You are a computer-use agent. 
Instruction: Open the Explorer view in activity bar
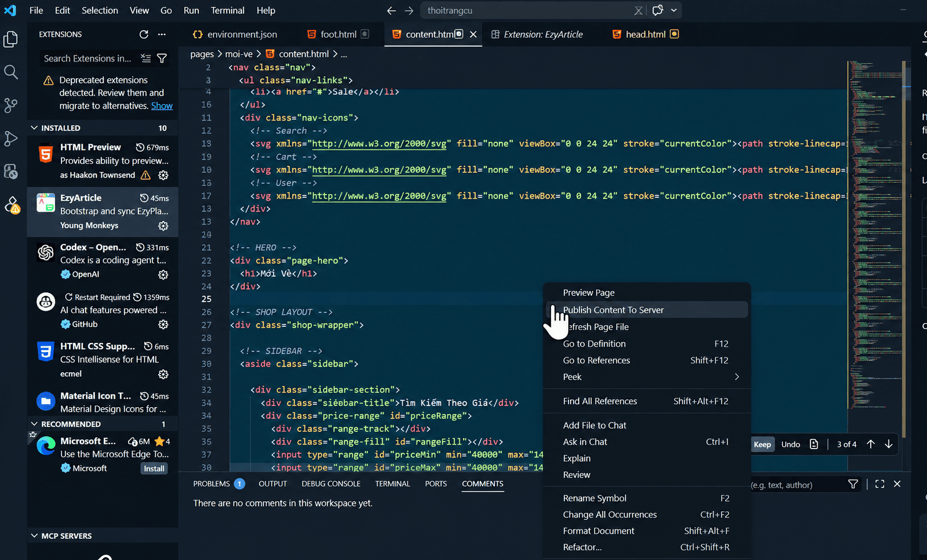(x=11, y=40)
